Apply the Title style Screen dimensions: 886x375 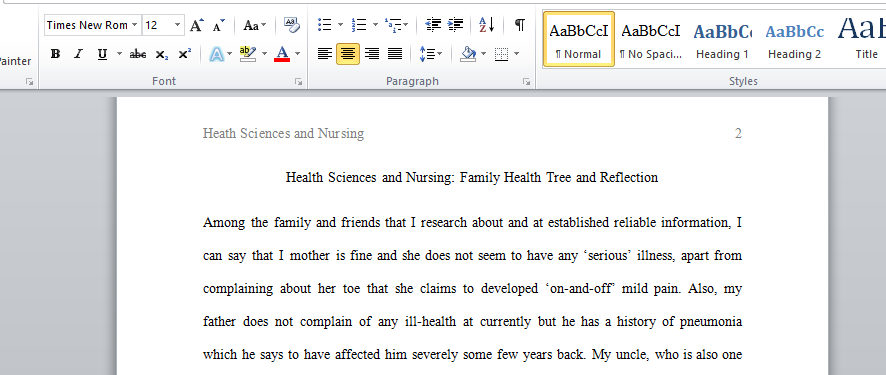tap(862, 39)
